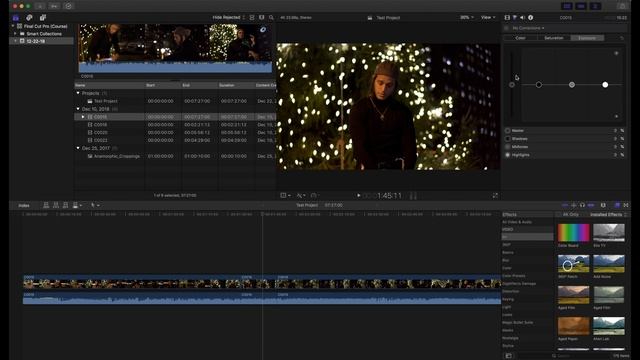Open the Hide Rejected filter dropdown
Viewport: 640px width, 360px height.
click(x=229, y=18)
